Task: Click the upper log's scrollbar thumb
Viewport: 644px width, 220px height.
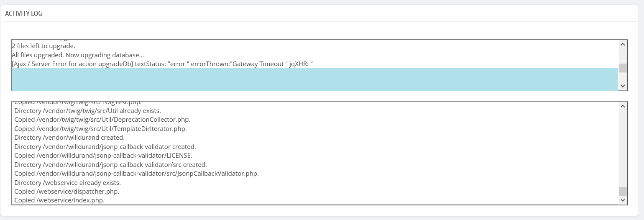Action: pyautogui.click(x=623, y=68)
